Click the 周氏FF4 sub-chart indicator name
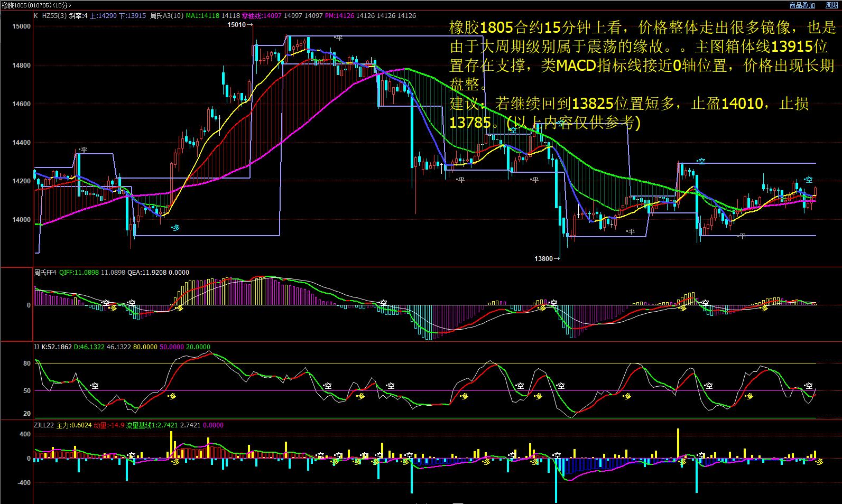Viewport: 842px width, 504px height. tap(45, 273)
